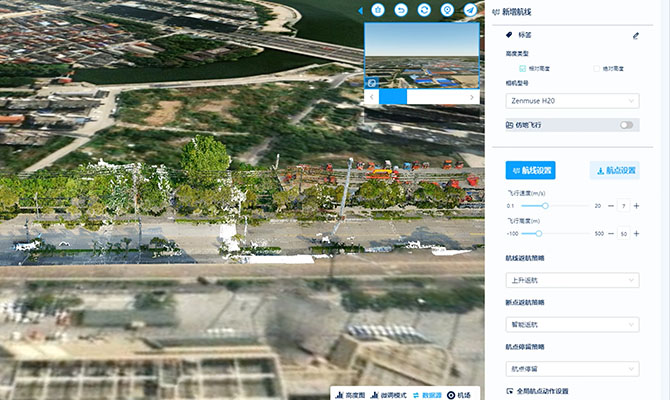Switch to the 航线设置 tab
The width and height of the screenshot is (670, 400).
tap(530, 170)
